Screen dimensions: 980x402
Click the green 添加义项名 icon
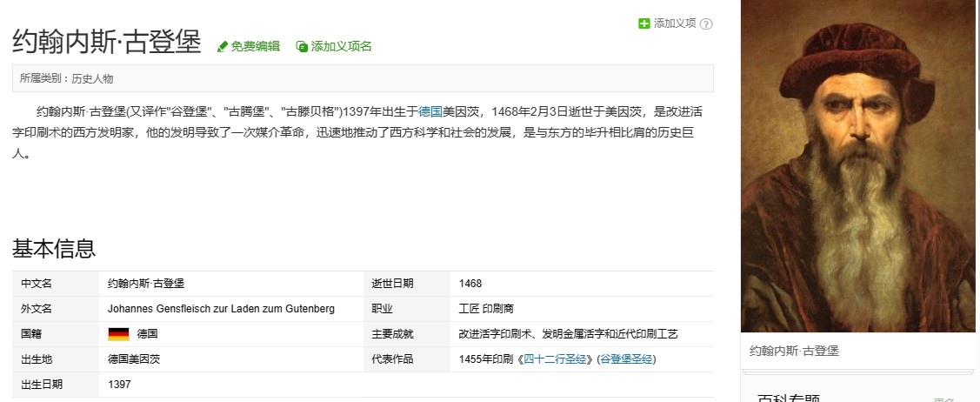click(301, 46)
